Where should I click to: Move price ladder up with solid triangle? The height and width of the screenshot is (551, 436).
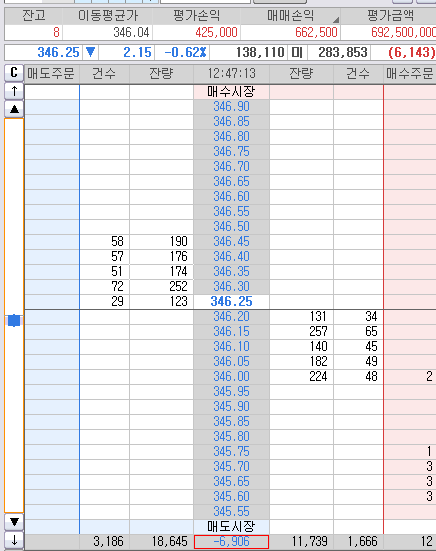pos(14,109)
